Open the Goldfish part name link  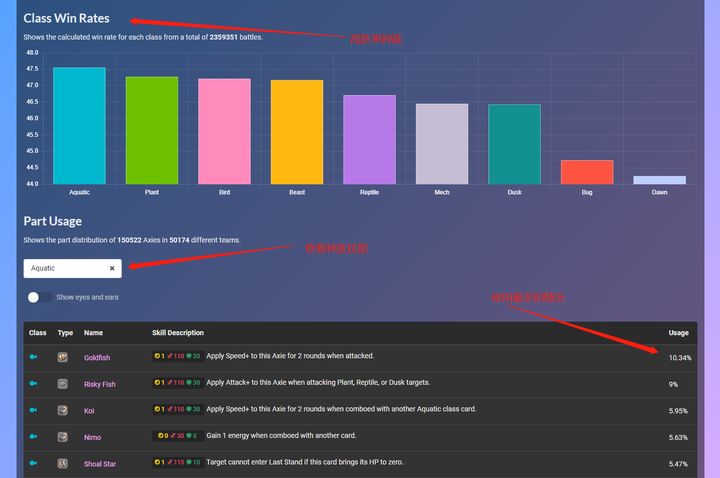click(97, 357)
